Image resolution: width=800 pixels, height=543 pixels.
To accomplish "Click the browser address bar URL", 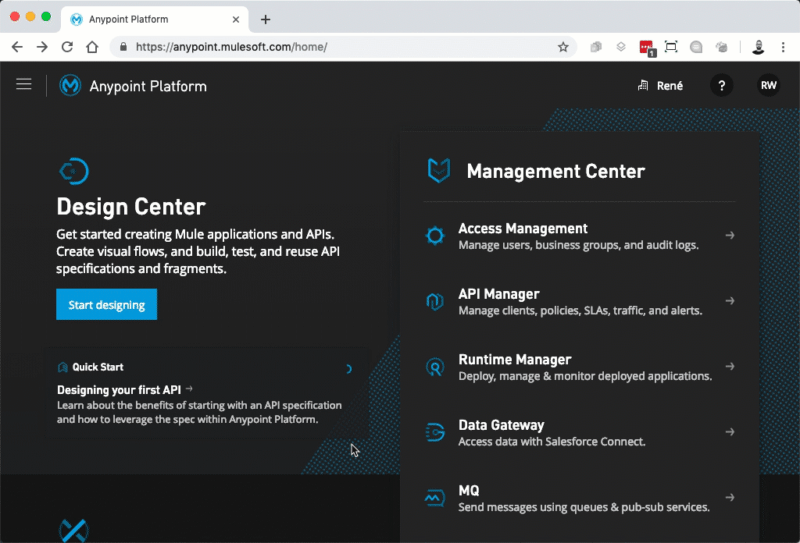I will pyautogui.click(x=232, y=47).
